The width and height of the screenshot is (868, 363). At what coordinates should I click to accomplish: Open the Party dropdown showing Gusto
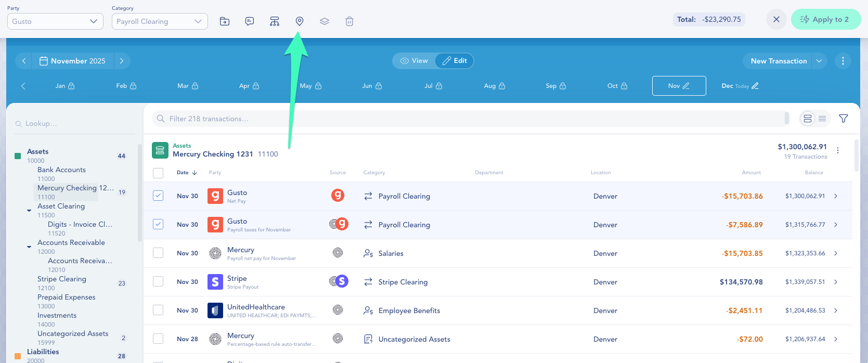click(x=55, y=21)
